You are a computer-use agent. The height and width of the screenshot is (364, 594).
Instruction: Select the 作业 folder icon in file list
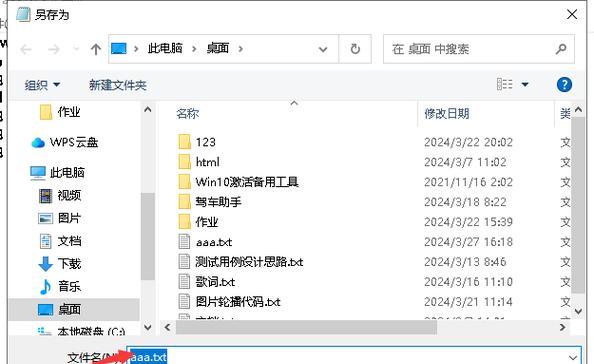(x=184, y=222)
